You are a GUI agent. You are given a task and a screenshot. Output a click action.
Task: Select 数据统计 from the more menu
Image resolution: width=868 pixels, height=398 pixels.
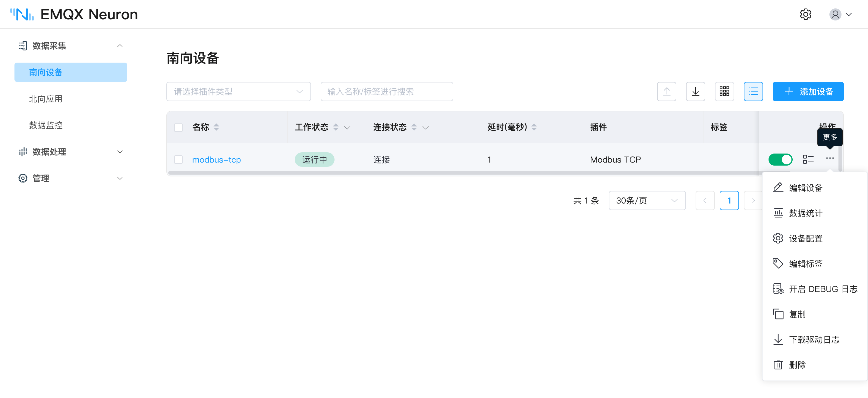point(815,213)
